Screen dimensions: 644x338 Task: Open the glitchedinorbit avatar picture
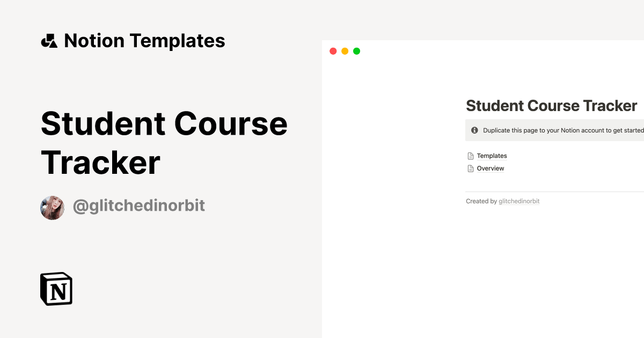[x=53, y=208]
